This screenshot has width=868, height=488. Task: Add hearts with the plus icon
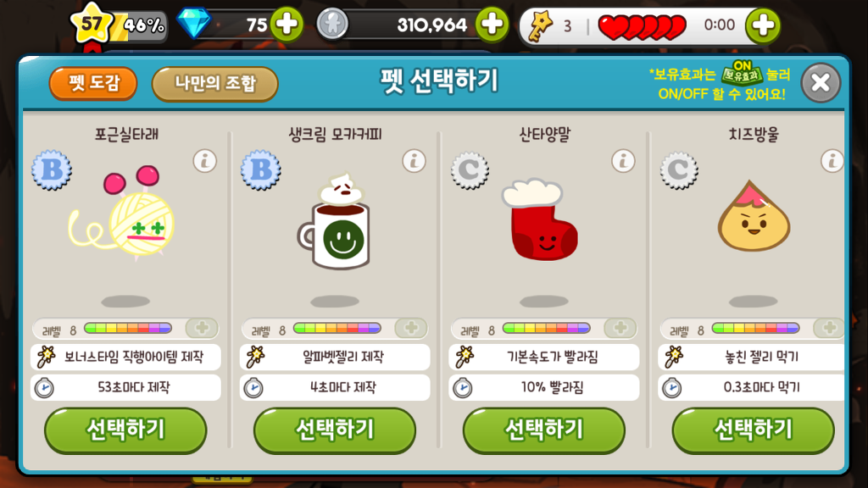763,25
